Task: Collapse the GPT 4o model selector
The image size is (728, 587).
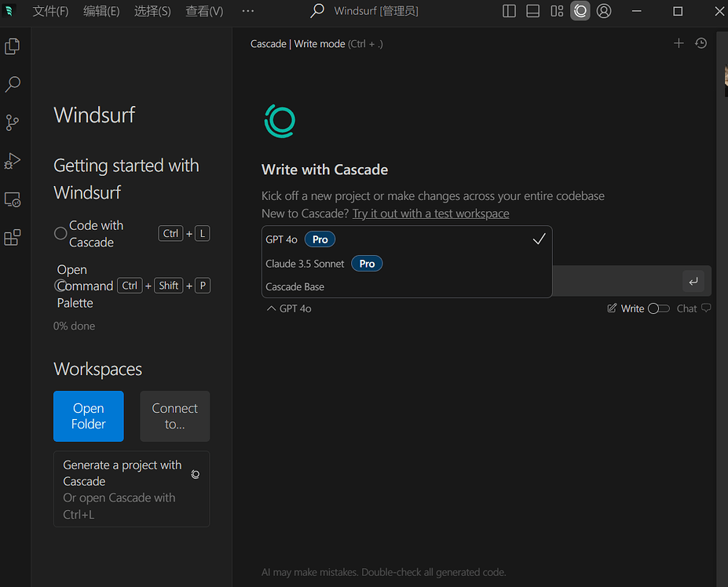Action: pos(289,308)
